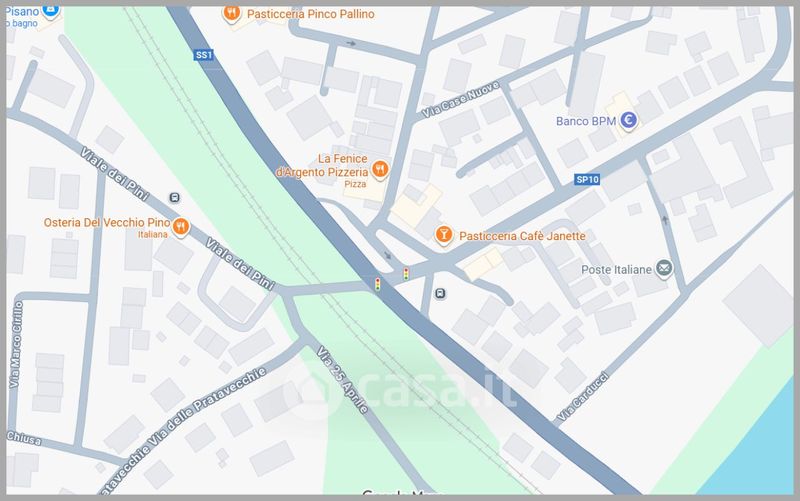
Task: Select the Via Marco Cirillo label
Action: (x=16, y=344)
